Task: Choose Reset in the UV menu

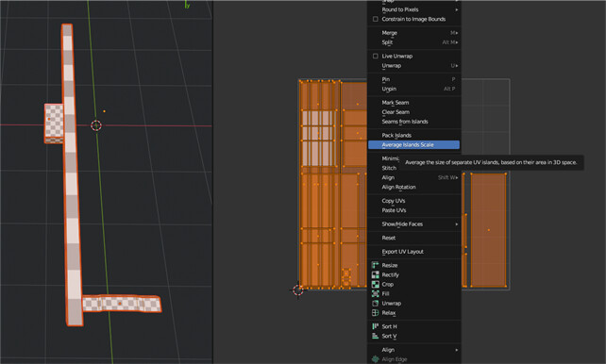Action: (x=414, y=238)
